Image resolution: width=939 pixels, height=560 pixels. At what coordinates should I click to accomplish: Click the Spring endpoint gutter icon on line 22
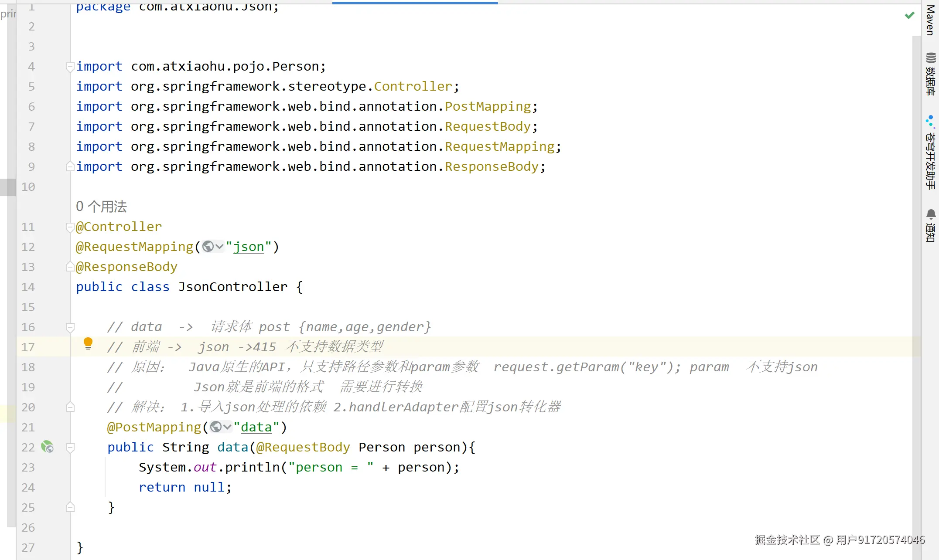pos(47,447)
